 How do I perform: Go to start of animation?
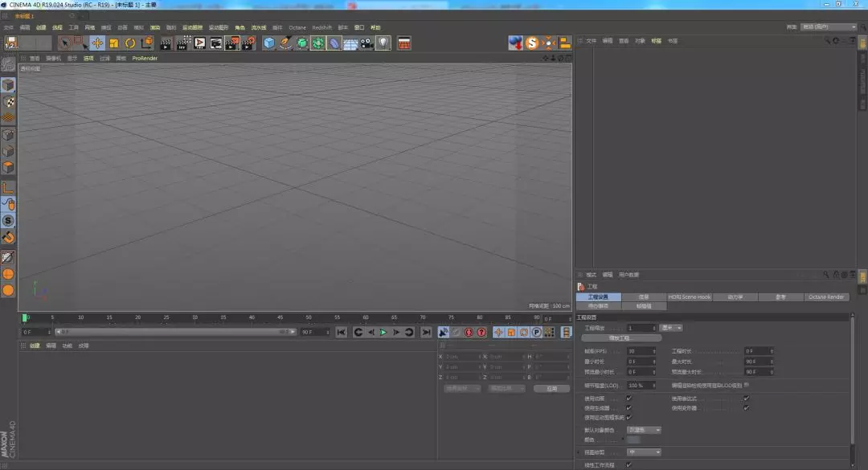pos(342,332)
